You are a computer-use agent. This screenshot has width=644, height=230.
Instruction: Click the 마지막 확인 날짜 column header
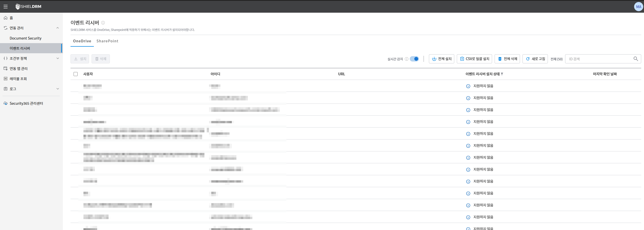605,74
